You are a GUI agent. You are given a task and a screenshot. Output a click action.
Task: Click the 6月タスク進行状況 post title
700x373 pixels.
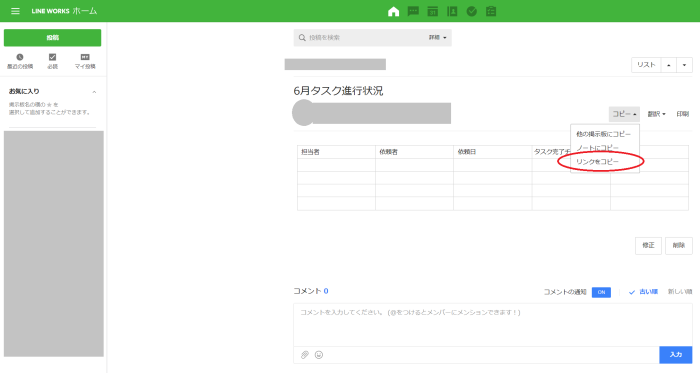point(338,91)
